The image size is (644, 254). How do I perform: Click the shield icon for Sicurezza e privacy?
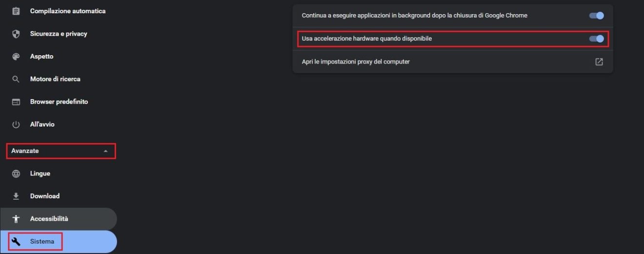point(16,34)
